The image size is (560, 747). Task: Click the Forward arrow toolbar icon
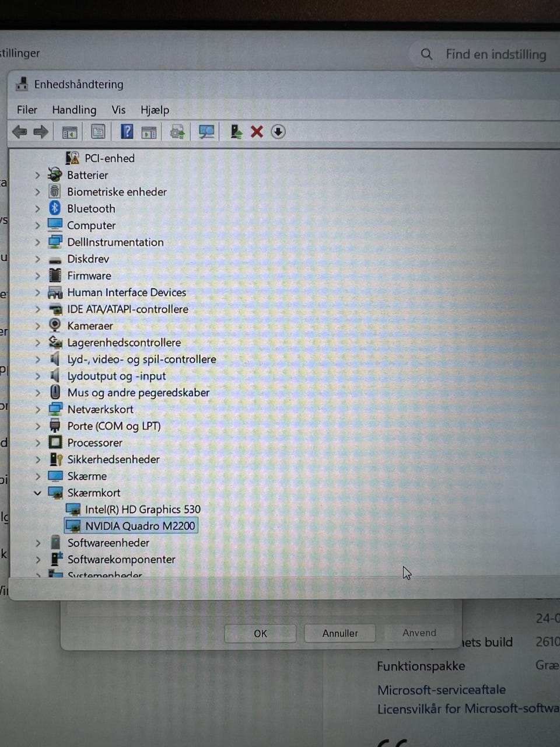tap(41, 132)
